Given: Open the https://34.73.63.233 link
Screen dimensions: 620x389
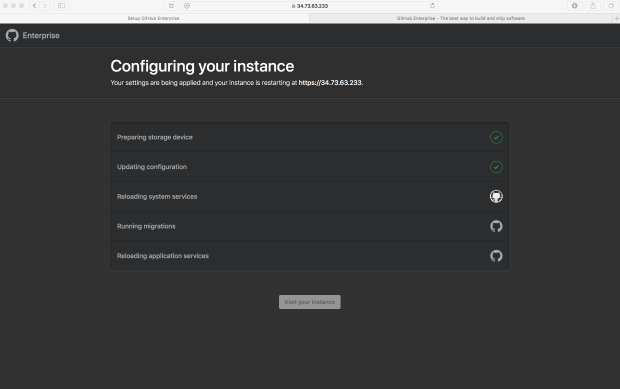Looking at the screenshot, I should 330,83.
